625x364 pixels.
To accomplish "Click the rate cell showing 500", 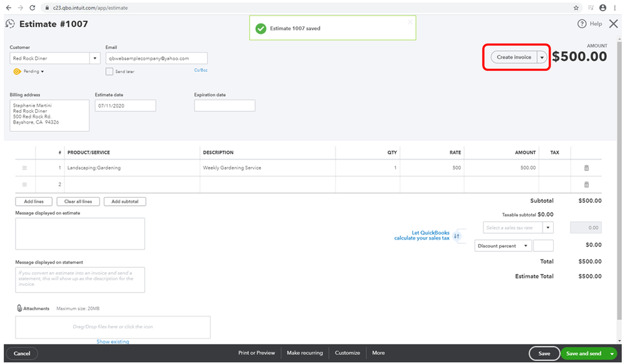I will pyautogui.click(x=432, y=168).
